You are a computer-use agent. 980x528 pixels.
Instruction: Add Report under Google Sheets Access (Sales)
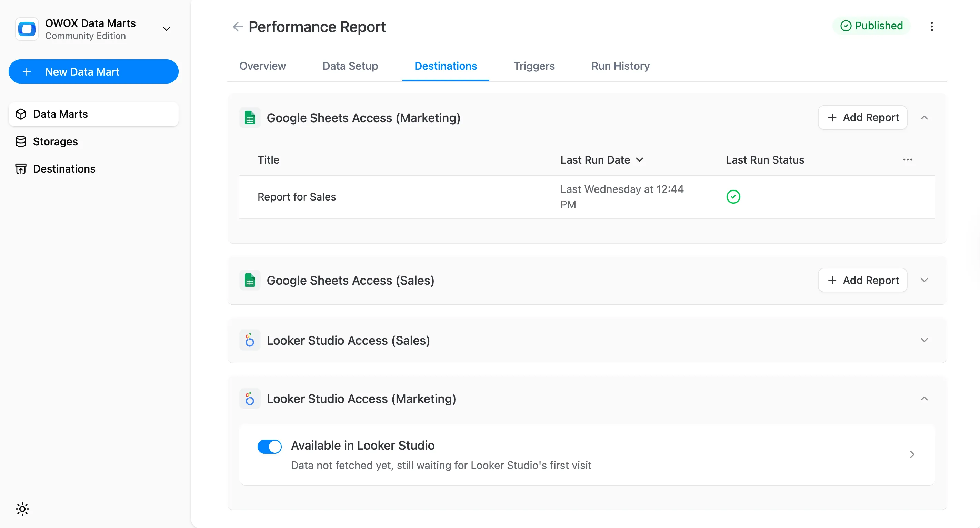(x=862, y=280)
